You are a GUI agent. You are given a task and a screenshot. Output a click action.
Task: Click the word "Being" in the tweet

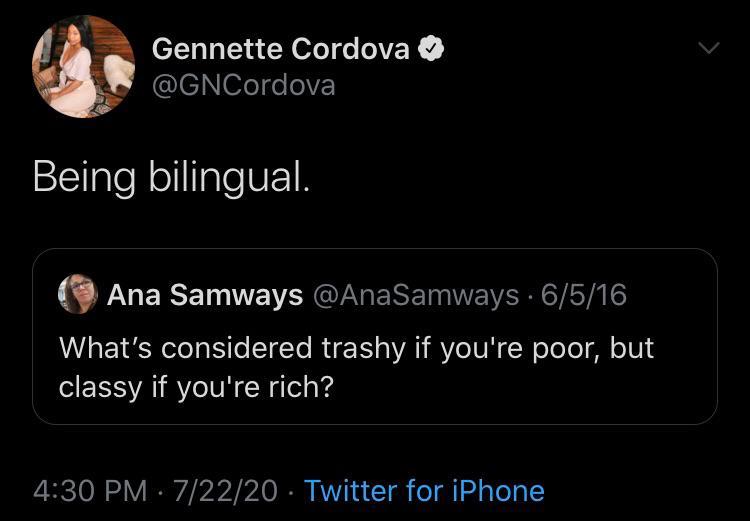[x=85, y=178]
